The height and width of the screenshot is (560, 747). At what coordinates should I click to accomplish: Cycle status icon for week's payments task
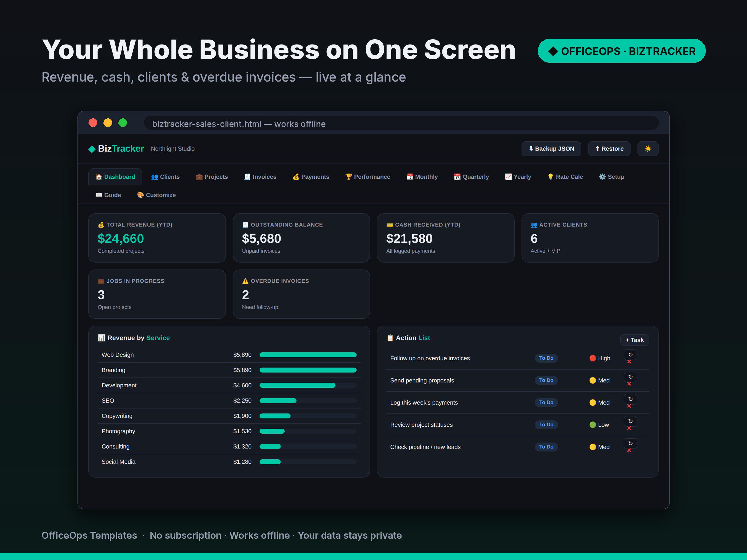630,399
